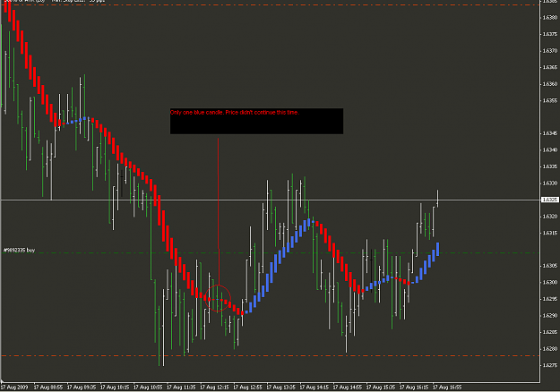The height and width of the screenshot is (392, 560).
Task: Click the 1.6275 price axis label
Action: (x=550, y=365)
